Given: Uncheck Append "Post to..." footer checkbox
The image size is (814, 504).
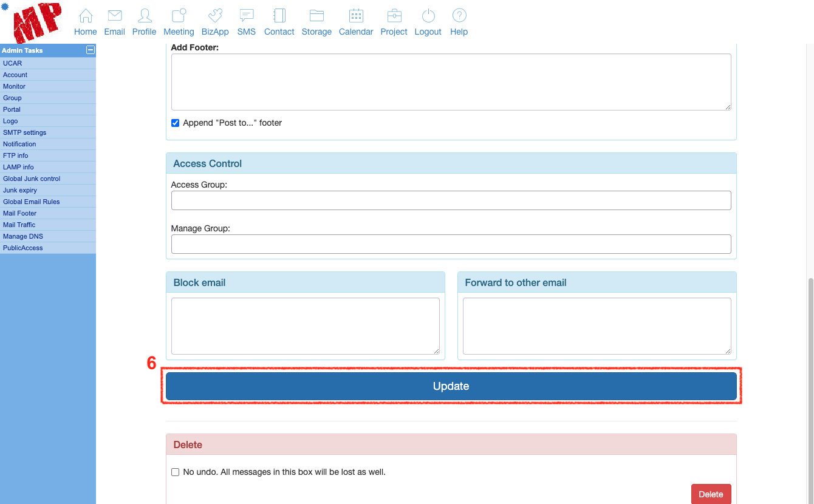Looking at the screenshot, I should (176, 123).
